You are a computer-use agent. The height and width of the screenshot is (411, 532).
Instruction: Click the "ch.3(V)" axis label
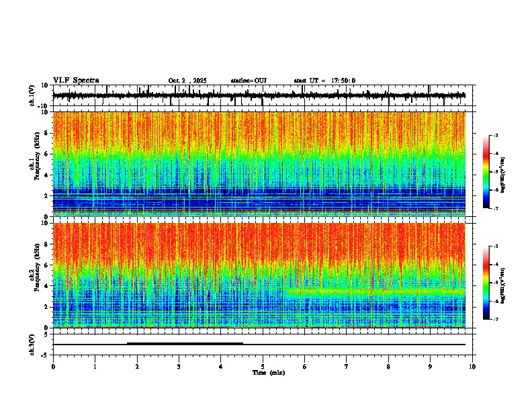(x=32, y=345)
